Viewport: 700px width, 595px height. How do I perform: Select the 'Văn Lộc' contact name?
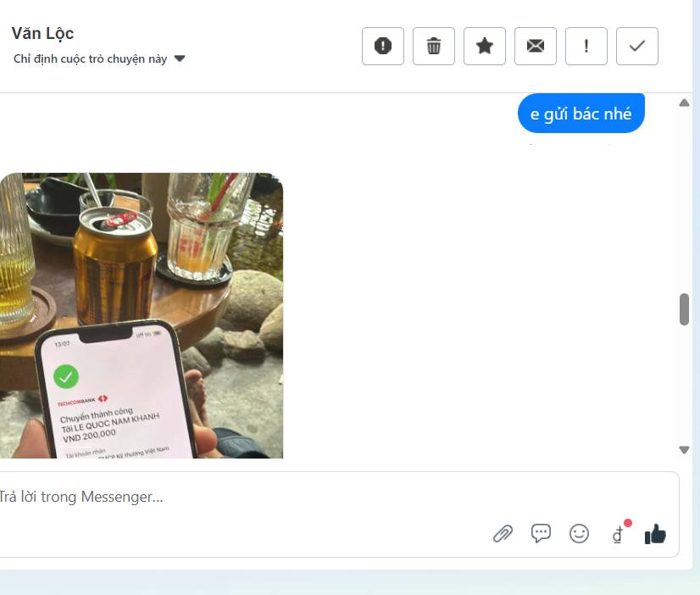click(x=43, y=33)
